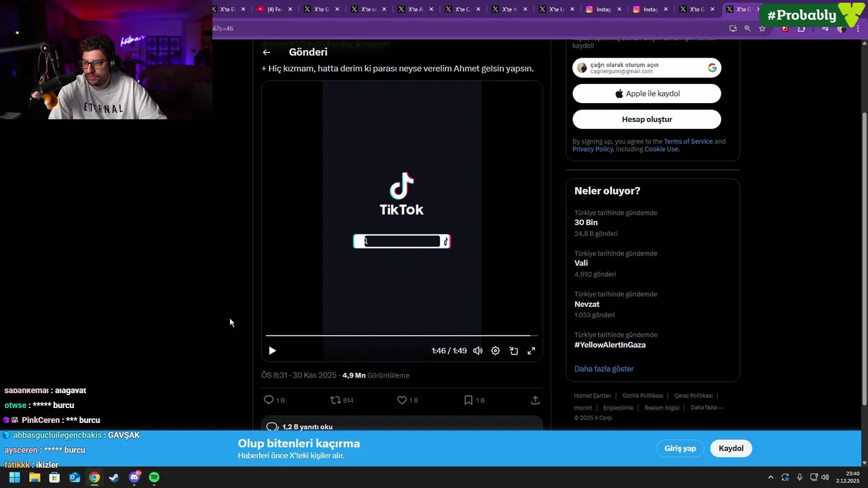
Task: Open Microsoft Store from taskbar
Action: (54, 478)
